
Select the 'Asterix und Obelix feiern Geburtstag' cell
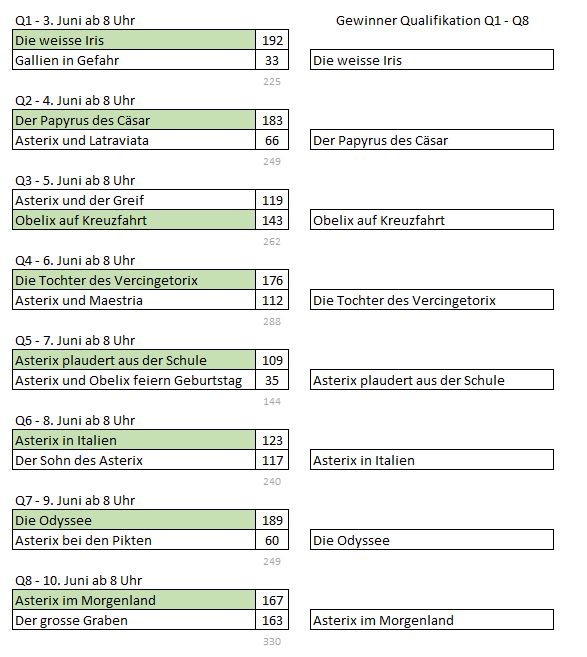(134, 380)
